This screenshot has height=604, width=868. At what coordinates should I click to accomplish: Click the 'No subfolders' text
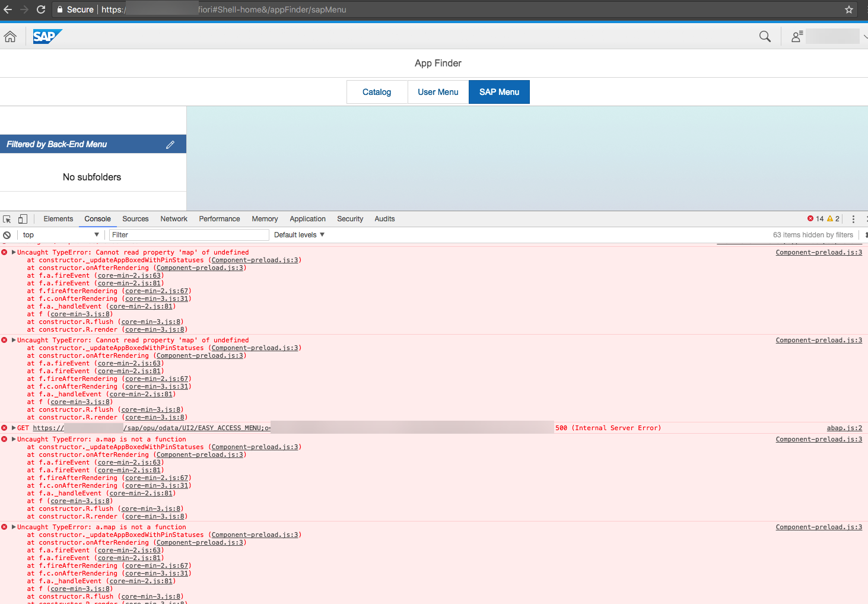(x=92, y=177)
